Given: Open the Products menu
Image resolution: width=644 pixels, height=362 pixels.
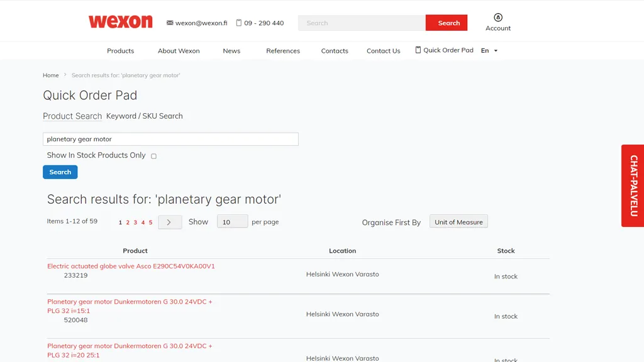Looking at the screenshot, I should tap(120, 51).
